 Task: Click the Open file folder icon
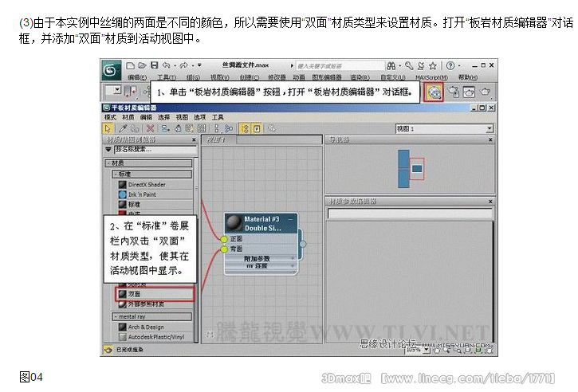point(142,65)
